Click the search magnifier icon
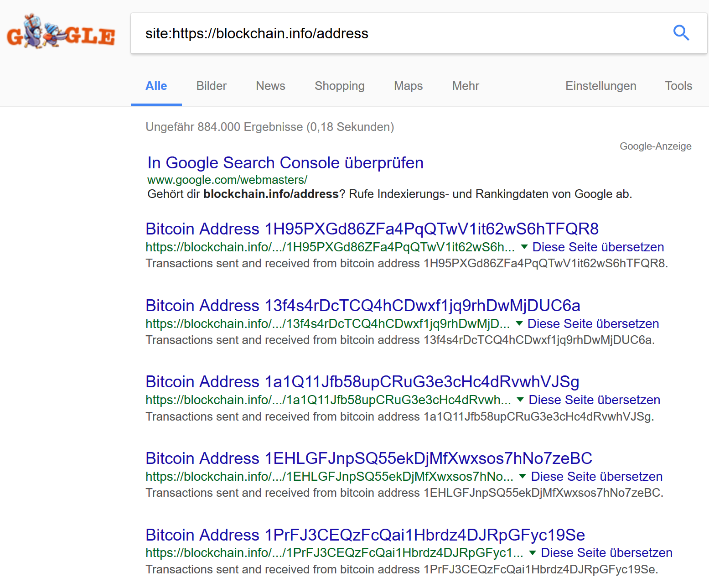 (681, 33)
